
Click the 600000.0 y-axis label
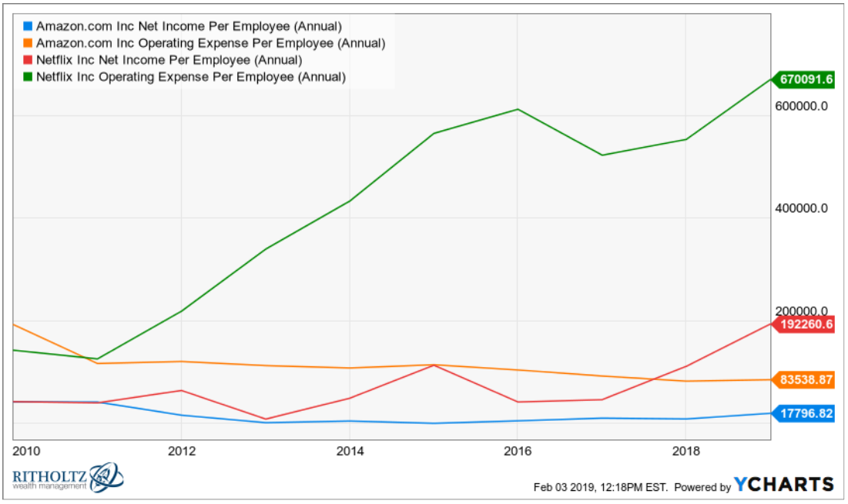[801, 106]
